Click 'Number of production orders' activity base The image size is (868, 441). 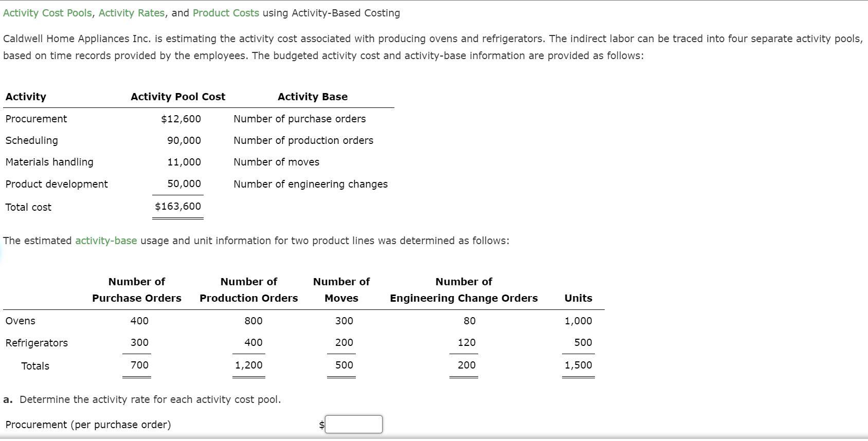(303, 140)
